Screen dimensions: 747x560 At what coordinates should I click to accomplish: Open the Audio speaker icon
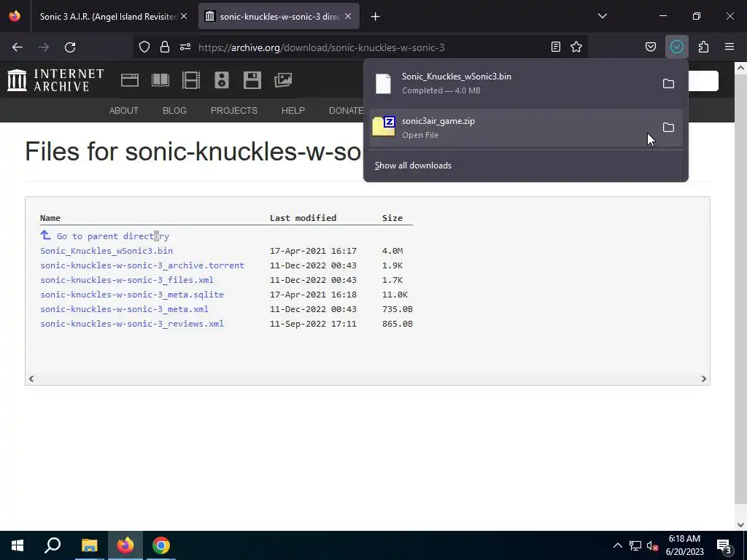point(222,80)
